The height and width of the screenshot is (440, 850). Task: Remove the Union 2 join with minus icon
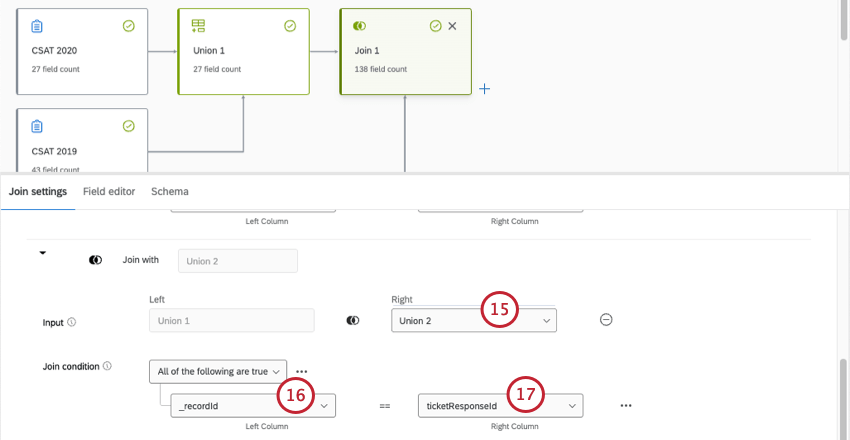click(x=606, y=320)
